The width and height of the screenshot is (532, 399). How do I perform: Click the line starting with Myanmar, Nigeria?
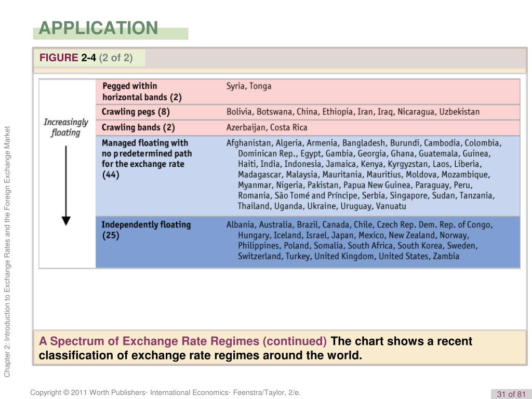pos(355,185)
